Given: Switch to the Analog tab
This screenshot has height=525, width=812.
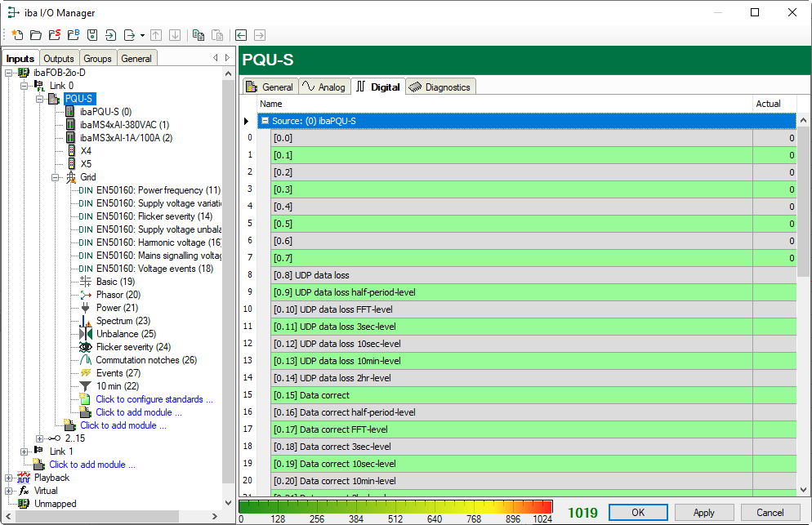Looking at the screenshot, I should (324, 87).
